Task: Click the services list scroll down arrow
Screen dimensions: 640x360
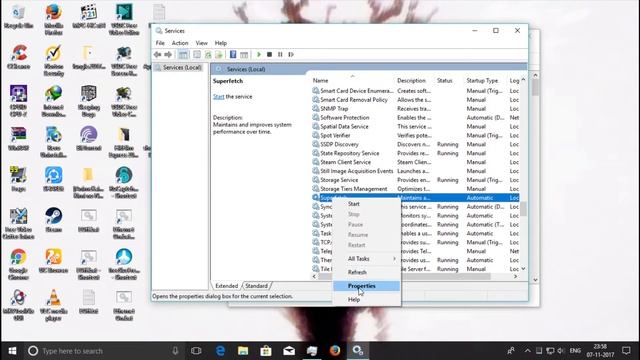Action: [523, 269]
